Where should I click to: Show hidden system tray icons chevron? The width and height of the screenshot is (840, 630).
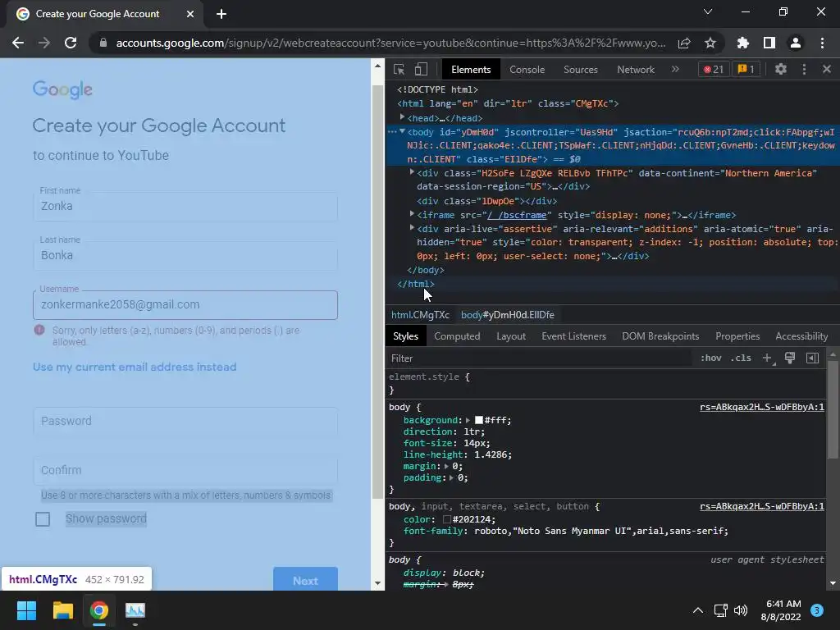[x=697, y=610]
